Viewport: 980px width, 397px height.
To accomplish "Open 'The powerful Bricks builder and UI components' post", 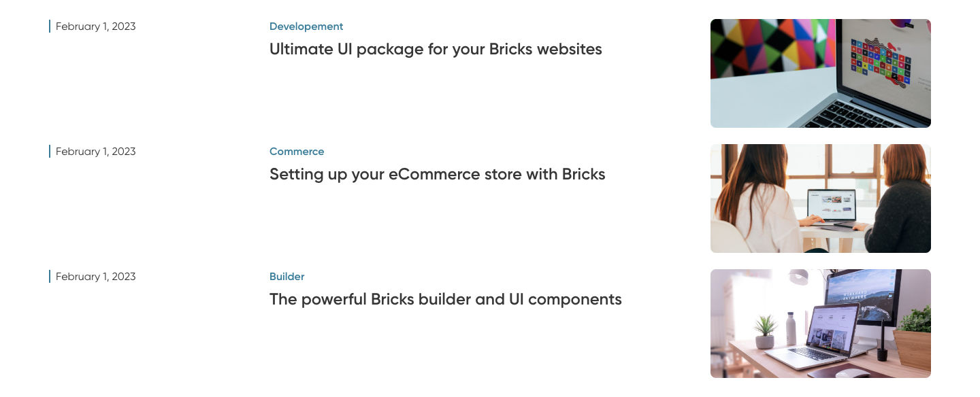I will 445,299.
